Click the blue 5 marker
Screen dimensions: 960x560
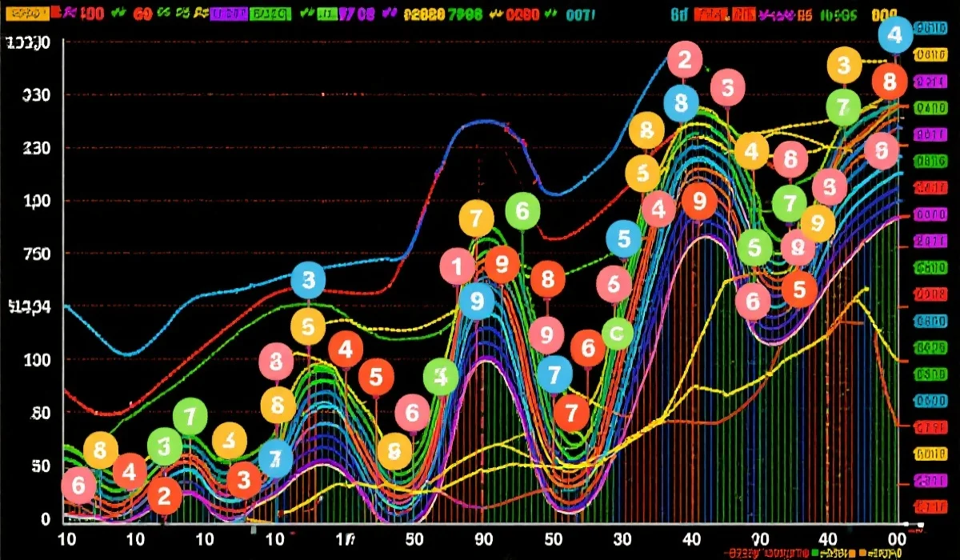[624, 238]
